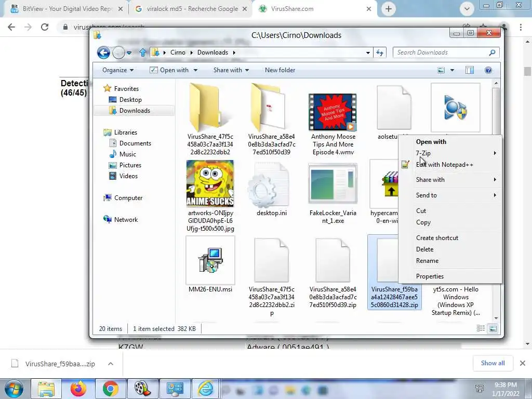Expand the Open with dropdown arrow
Screen dimensions: 532x399
tap(195, 70)
